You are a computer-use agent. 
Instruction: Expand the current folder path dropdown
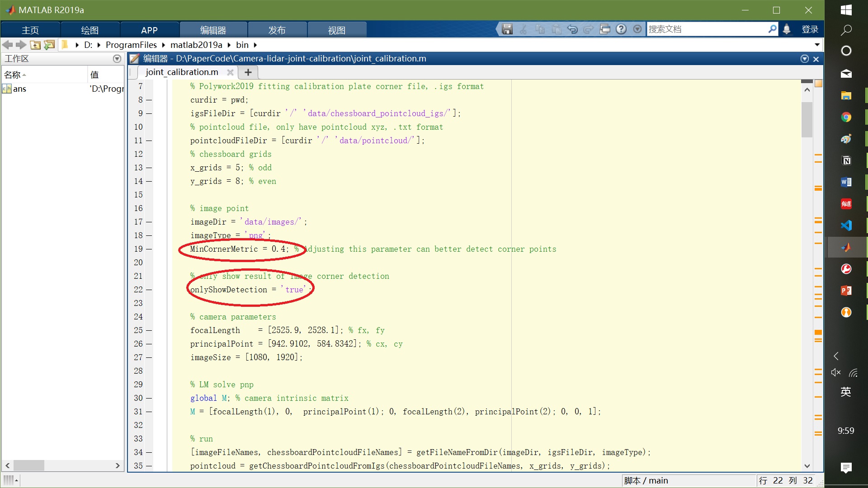pos(817,45)
